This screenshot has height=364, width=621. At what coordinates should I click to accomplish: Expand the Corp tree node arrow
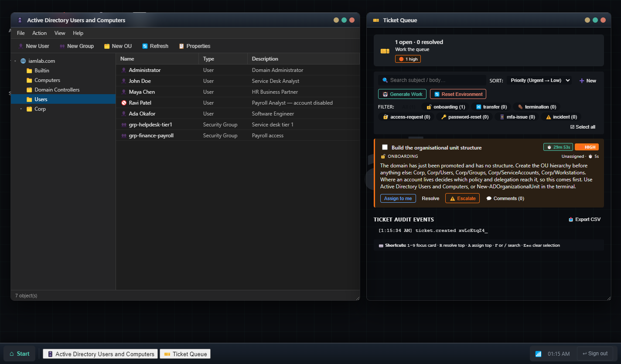click(x=21, y=109)
